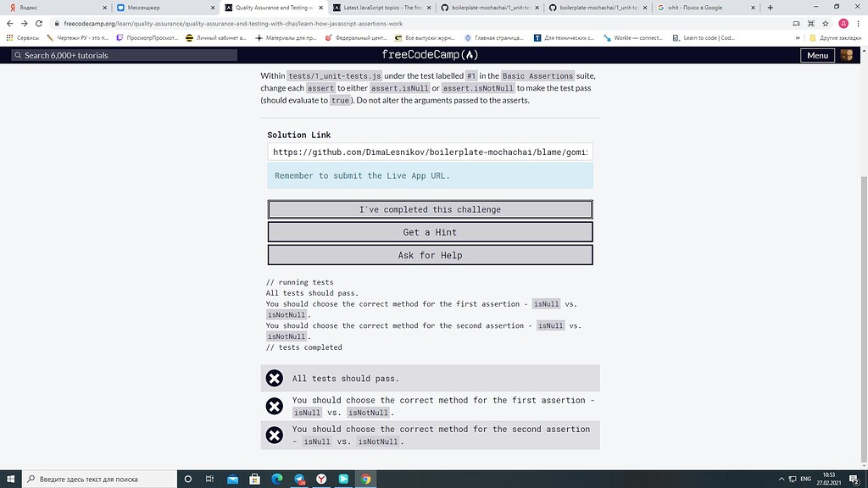Viewport: 868px width, 488px height.
Task: Open the browser profile avatar
Action: click(842, 24)
